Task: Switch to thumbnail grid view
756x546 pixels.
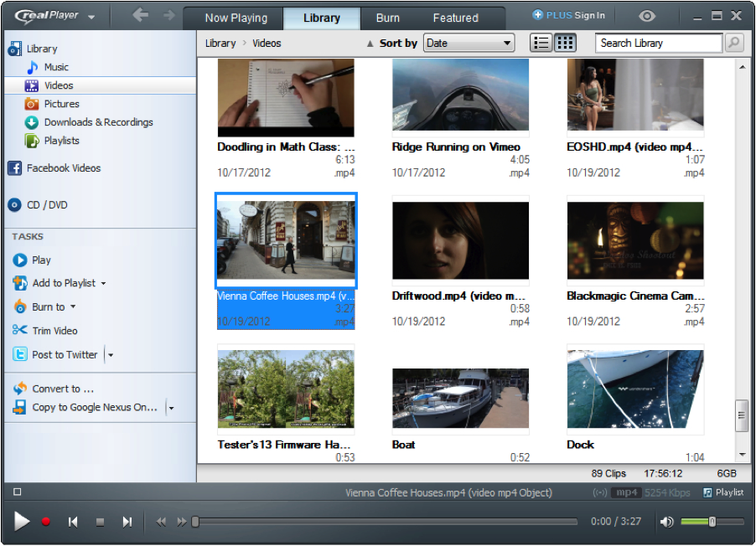Action: pyautogui.click(x=565, y=43)
